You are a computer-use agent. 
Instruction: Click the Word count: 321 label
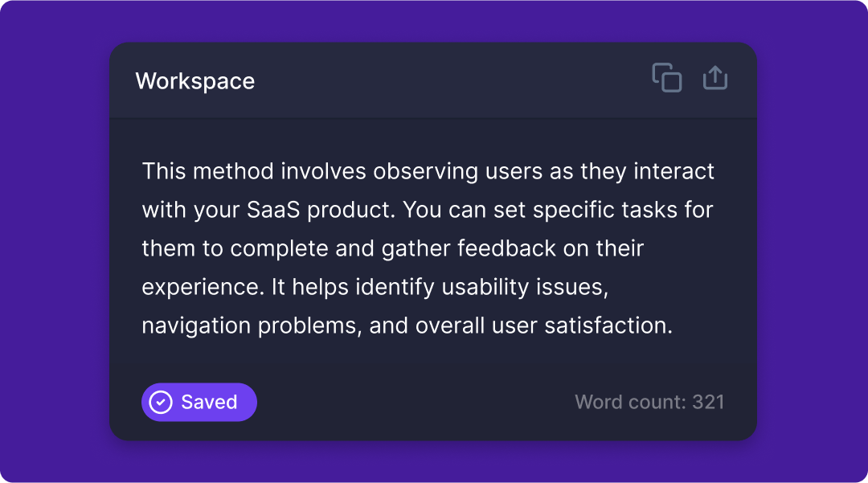coord(649,402)
